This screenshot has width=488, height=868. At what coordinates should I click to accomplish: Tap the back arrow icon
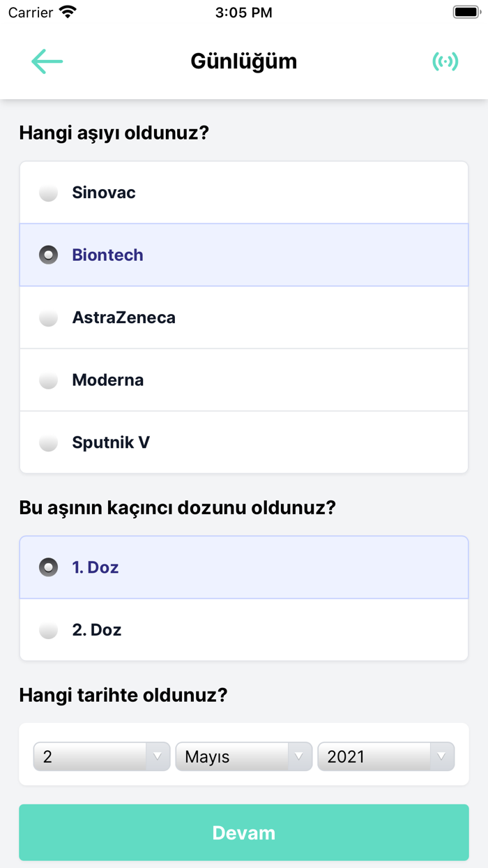47,61
